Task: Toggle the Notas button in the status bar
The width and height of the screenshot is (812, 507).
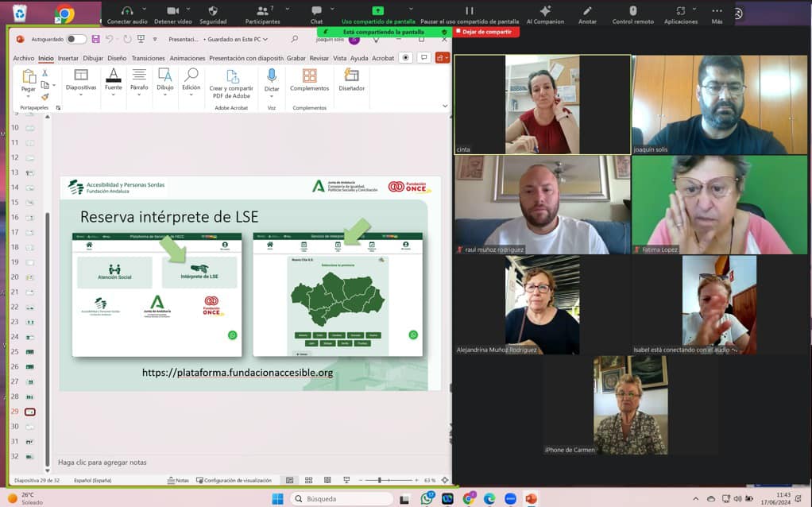Action: 178,480
